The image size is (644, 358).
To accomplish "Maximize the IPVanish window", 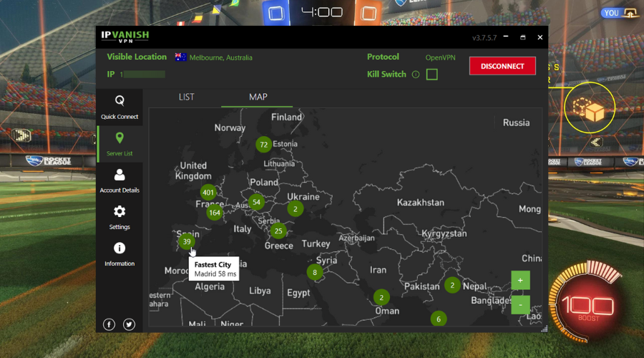I will (x=523, y=37).
